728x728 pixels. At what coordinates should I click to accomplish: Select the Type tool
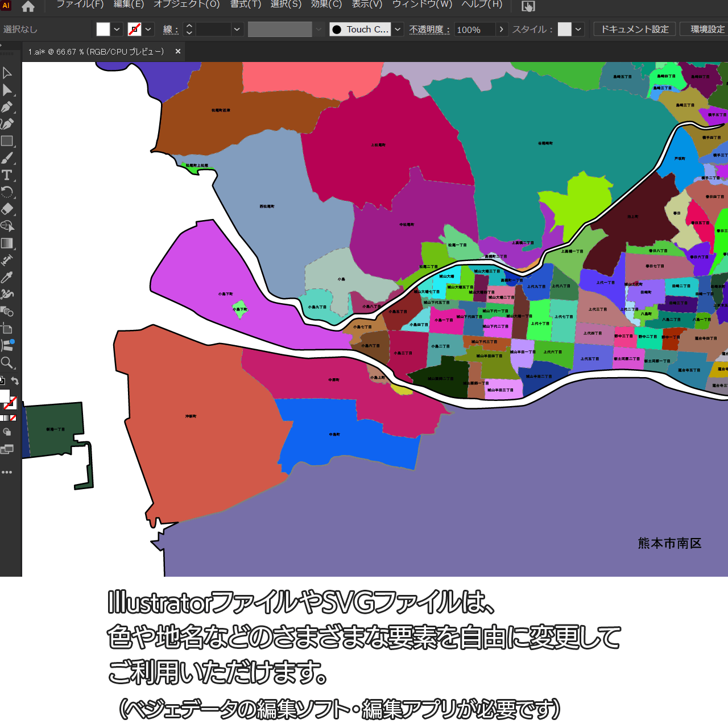pos(7,175)
